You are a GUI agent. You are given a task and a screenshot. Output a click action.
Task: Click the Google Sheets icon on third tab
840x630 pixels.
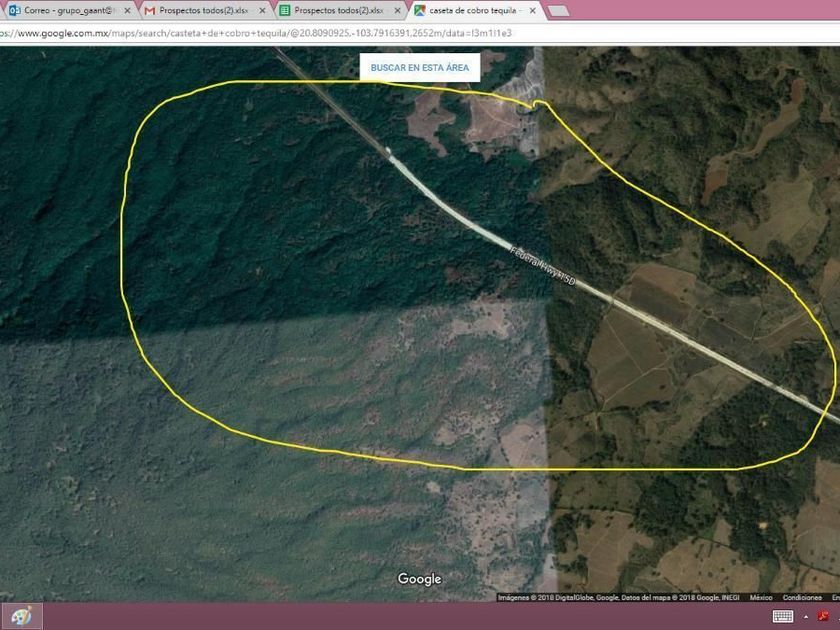pos(285,10)
